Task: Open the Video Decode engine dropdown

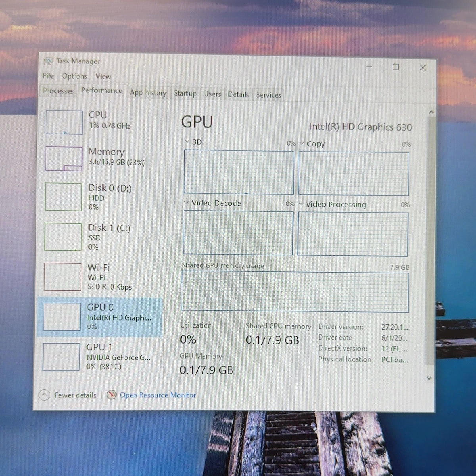Action: click(x=187, y=203)
